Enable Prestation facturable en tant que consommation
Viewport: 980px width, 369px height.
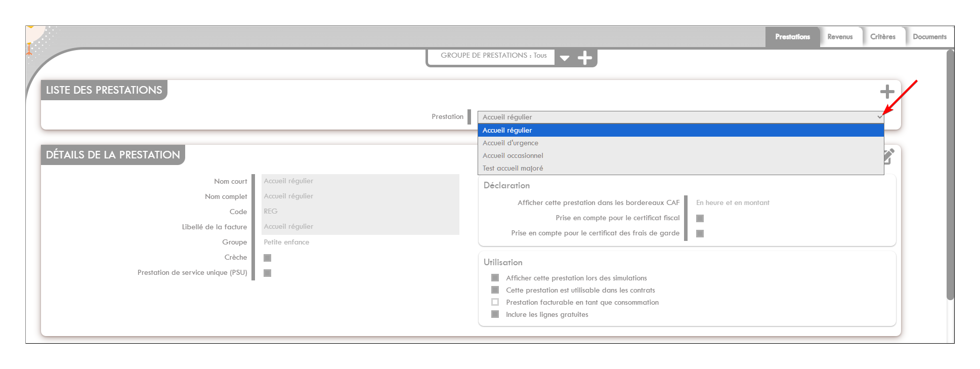[495, 302]
